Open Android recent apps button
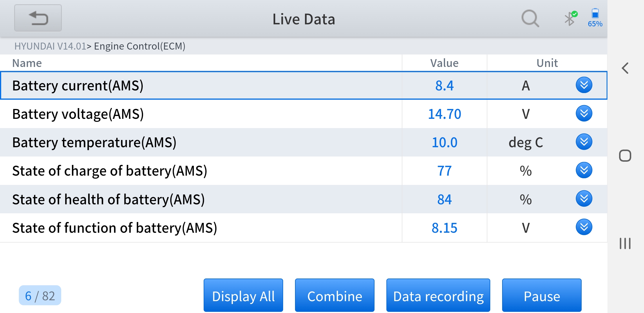 click(625, 243)
